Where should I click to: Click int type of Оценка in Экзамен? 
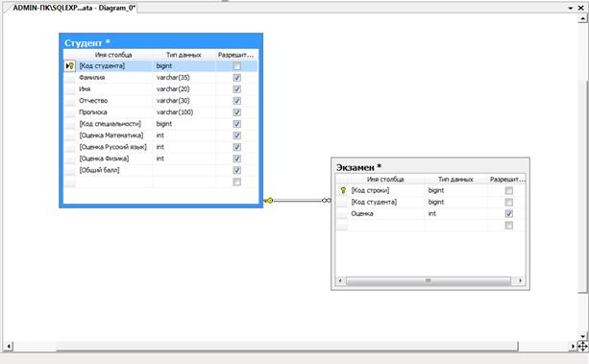click(x=456, y=214)
